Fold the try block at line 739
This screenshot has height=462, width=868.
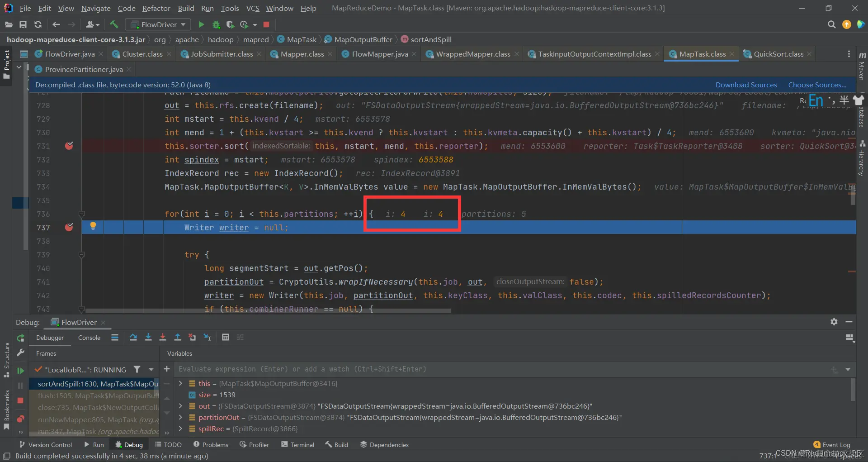[82, 255]
